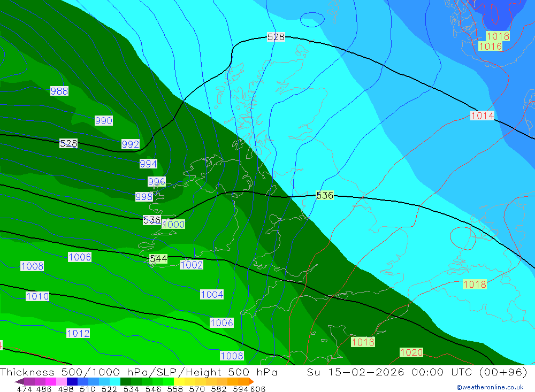The height and width of the screenshot is (392, 535).
Task: Click the red 1014 pressure label
Action: click(x=483, y=116)
